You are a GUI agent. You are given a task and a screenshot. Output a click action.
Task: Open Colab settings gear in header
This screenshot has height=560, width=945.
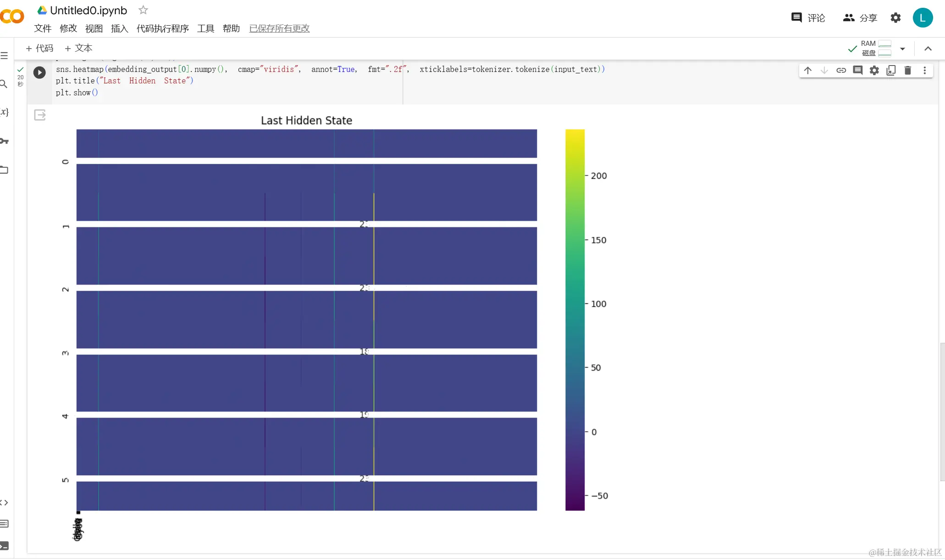(895, 18)
